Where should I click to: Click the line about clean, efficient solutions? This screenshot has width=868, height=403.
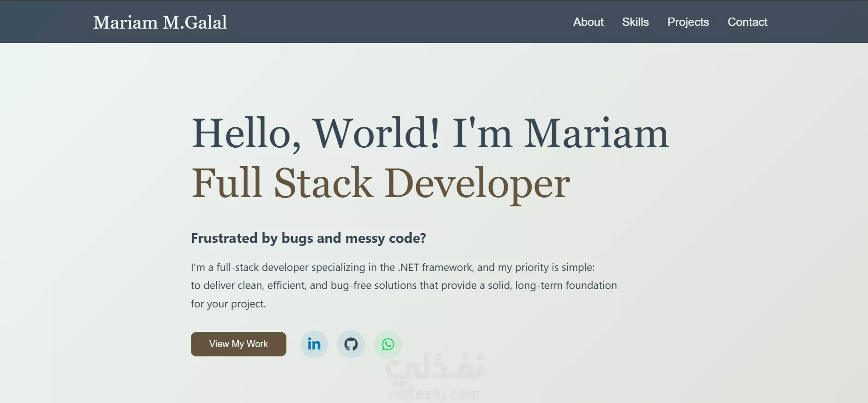[x=404, y=285]
